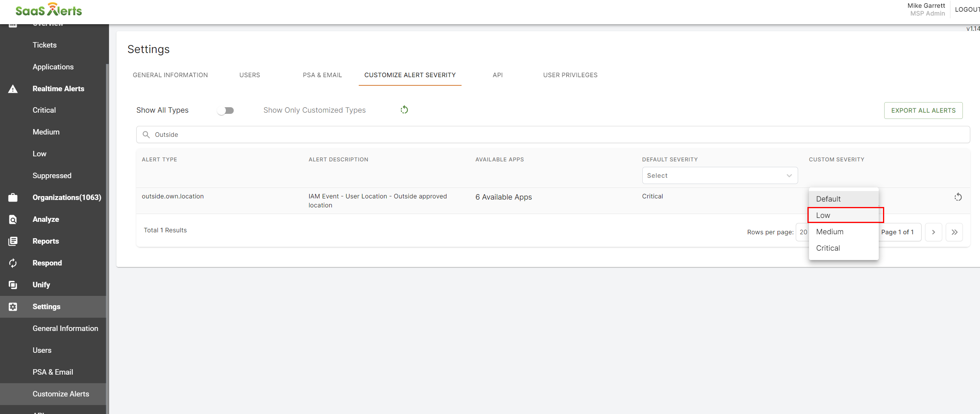Click the alert search field containing Outside
This screenshot has width=980, height=414.
pyautogui.click(x=553, y=134)
